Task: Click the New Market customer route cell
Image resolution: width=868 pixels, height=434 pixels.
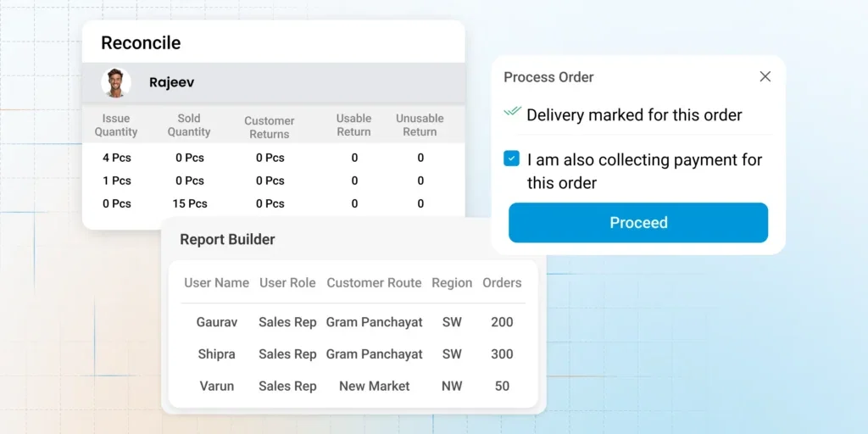Action: coord(374,386)
